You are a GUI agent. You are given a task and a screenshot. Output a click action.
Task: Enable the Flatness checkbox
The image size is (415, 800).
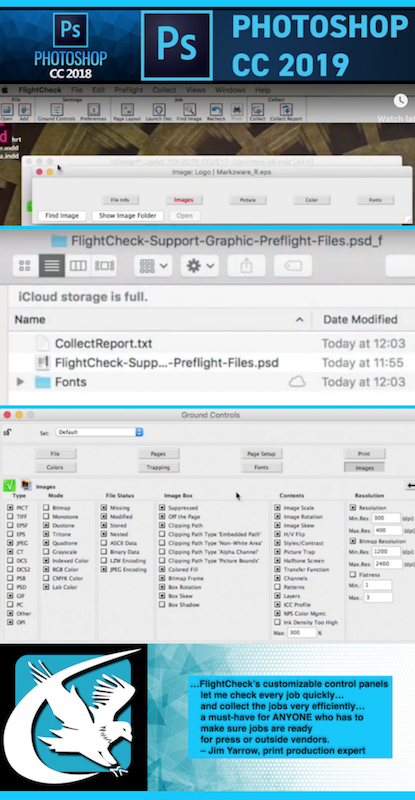click(352, 574)
